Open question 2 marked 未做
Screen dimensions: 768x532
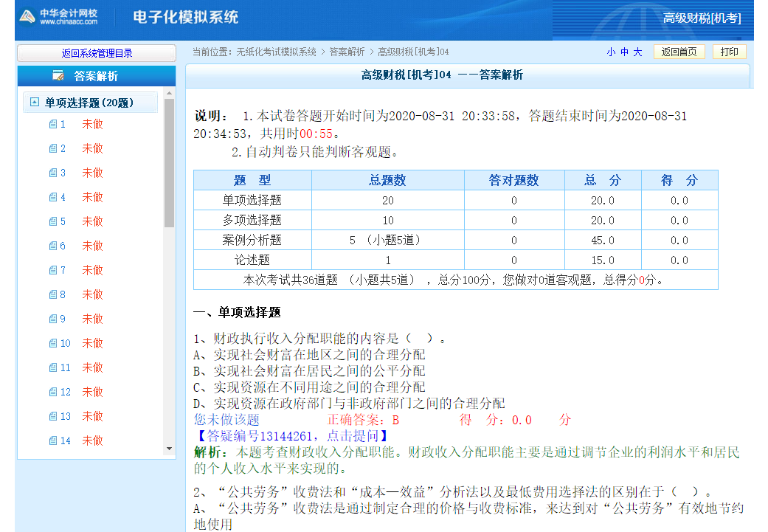[92, 148]
